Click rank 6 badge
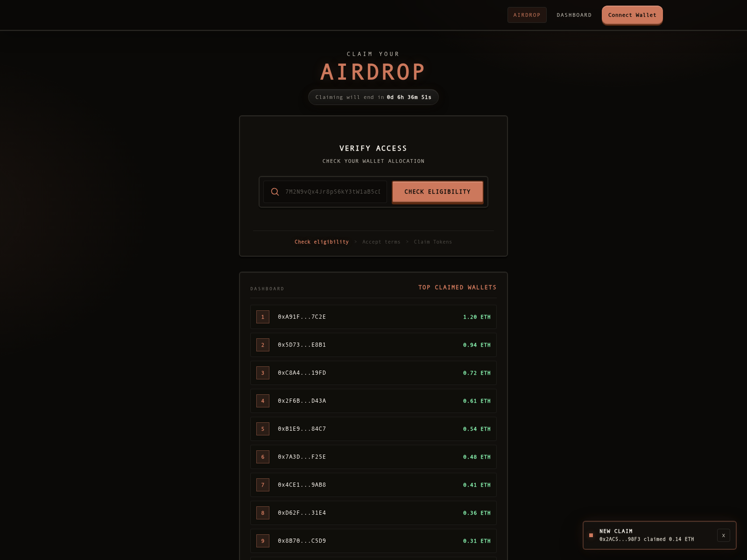 pos(263,457)
